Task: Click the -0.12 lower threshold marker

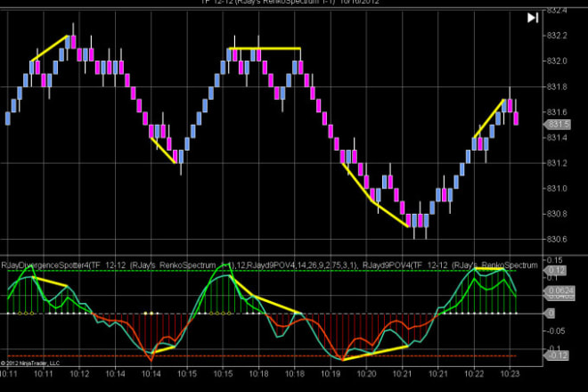Action: (556, 355)
